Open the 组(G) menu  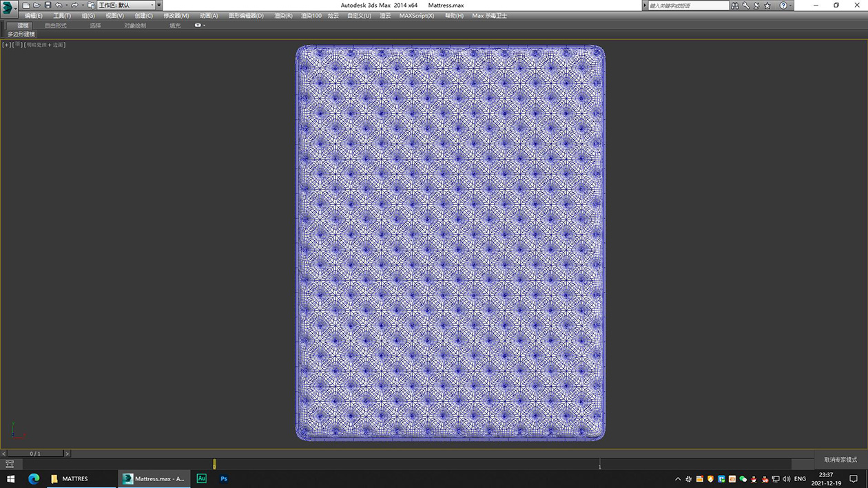(x=88, y=16)
